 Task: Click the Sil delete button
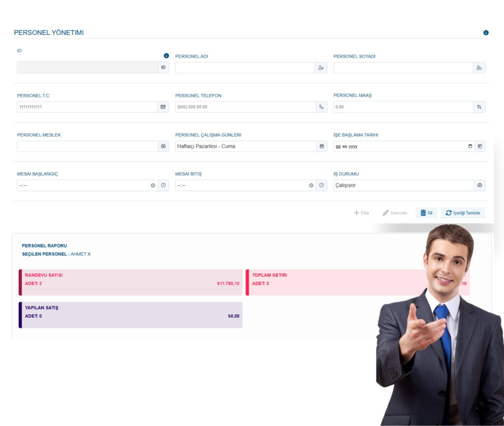[x=426, y=213]
